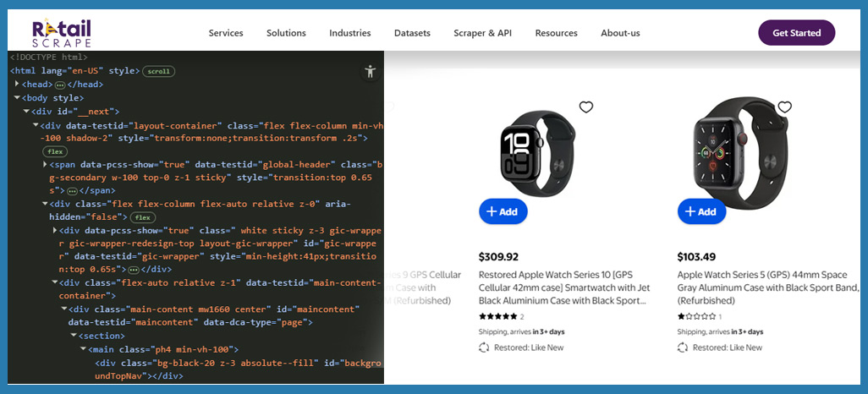
Task: Click the scroll badge on html tag
Action: [159, 71]
